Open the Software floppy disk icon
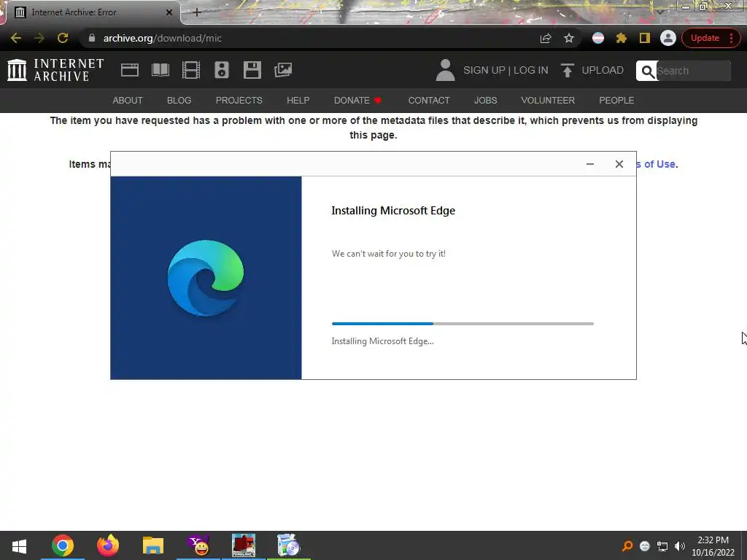The width and height of the screenshot is (747, 560). (x=252, y=70)
